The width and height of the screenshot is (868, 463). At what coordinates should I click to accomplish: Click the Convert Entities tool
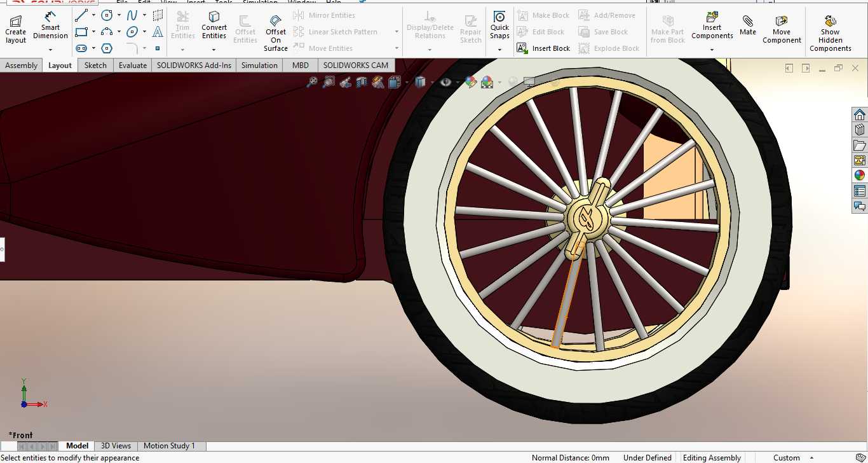click(214, 25)
